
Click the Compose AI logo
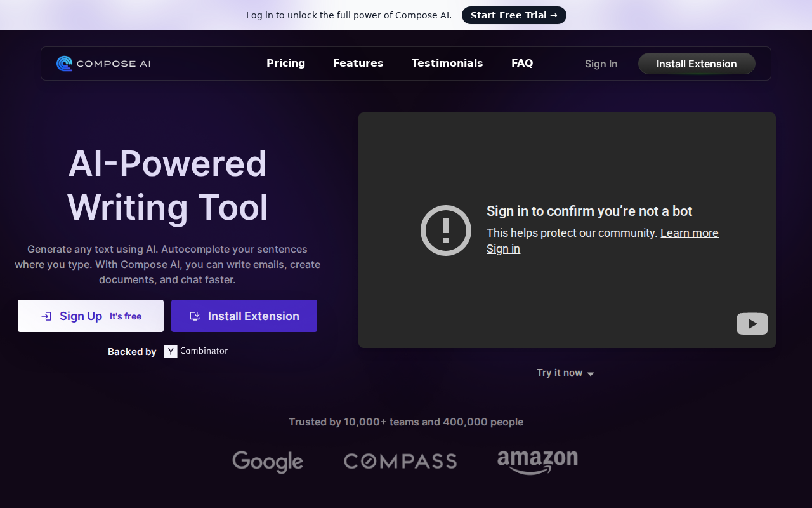click(103, 63)
